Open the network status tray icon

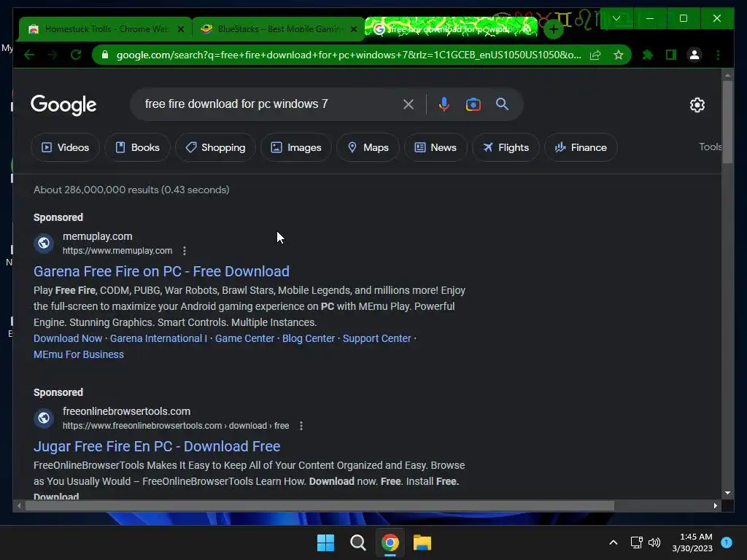point(636,542)
